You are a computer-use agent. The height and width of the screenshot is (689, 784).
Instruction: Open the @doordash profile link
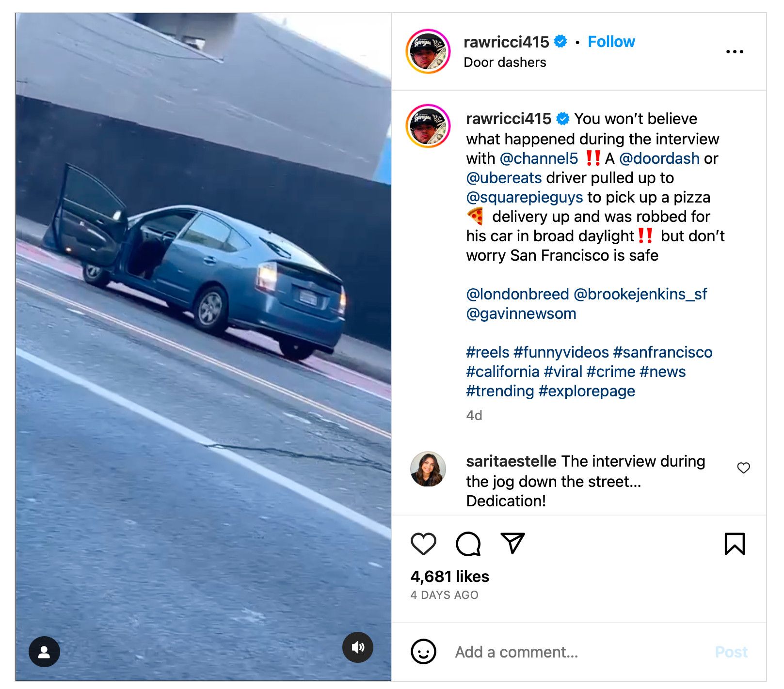[x=659, y=158]
